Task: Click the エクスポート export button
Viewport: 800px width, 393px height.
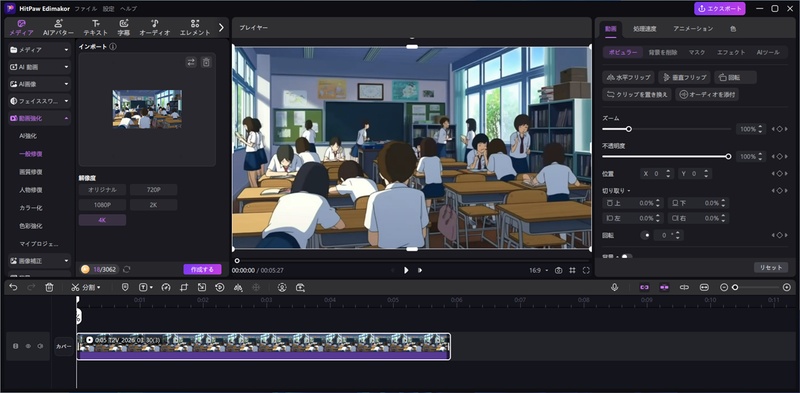Action: tap(719, 9)
